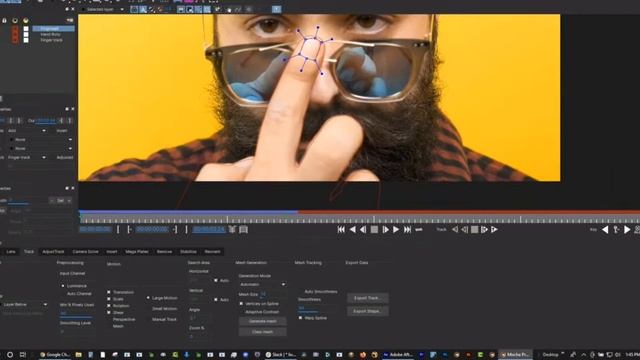Viewport: 640px width, 360px height.
Task: Toggle the Warp Spline checkbox
Action: [301, 318]
